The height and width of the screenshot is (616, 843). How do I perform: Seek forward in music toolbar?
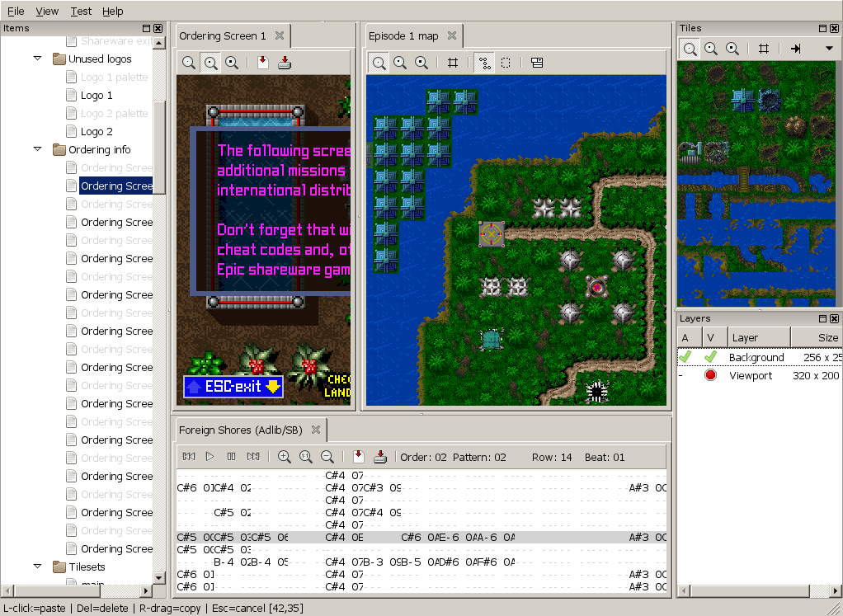252,457
